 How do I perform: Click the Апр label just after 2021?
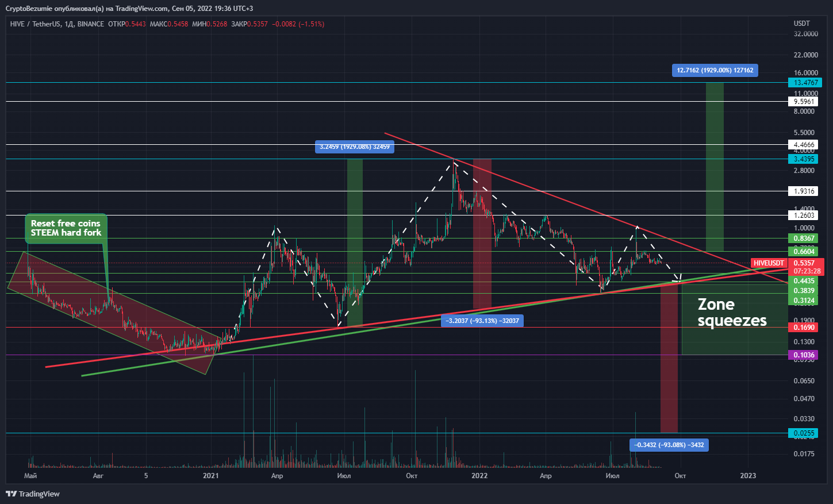coord(277,476)
